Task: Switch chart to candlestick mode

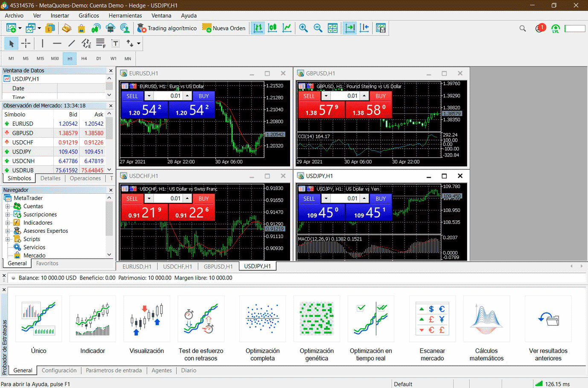Action: point(272,28)
